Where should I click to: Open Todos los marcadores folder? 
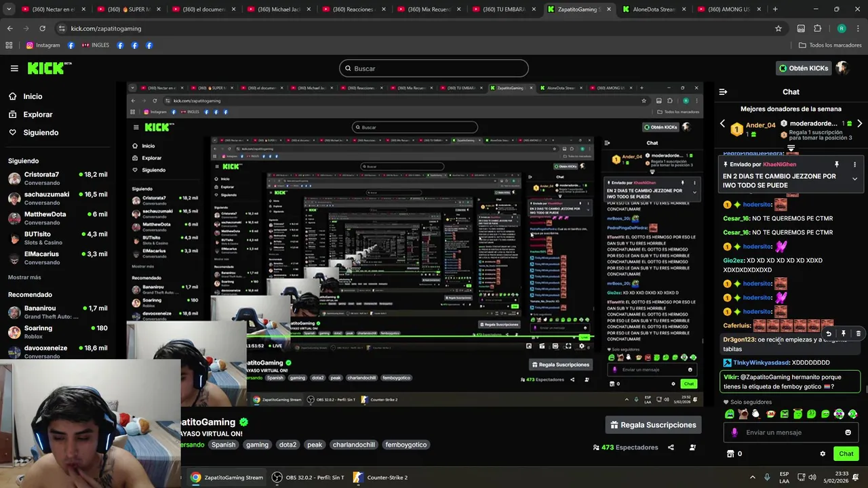(x=830, y=45)
